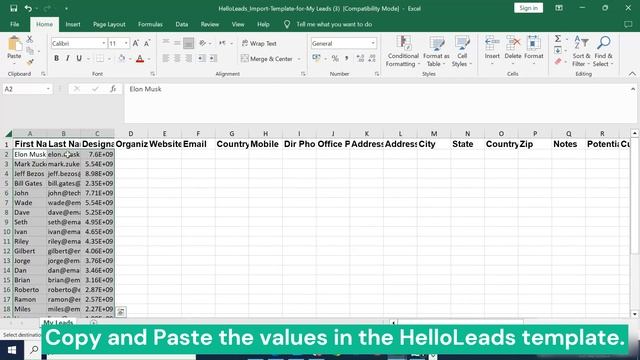Click the My Leads sheet tab
Image resolution: width=640 pixels, height=360 pixels.
point(58,322)
